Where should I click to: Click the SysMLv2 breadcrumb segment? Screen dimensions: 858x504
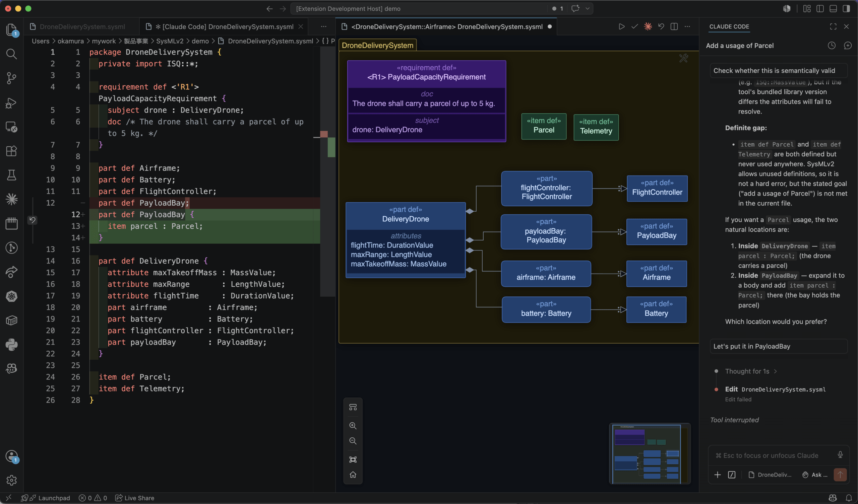click(170, 41)
